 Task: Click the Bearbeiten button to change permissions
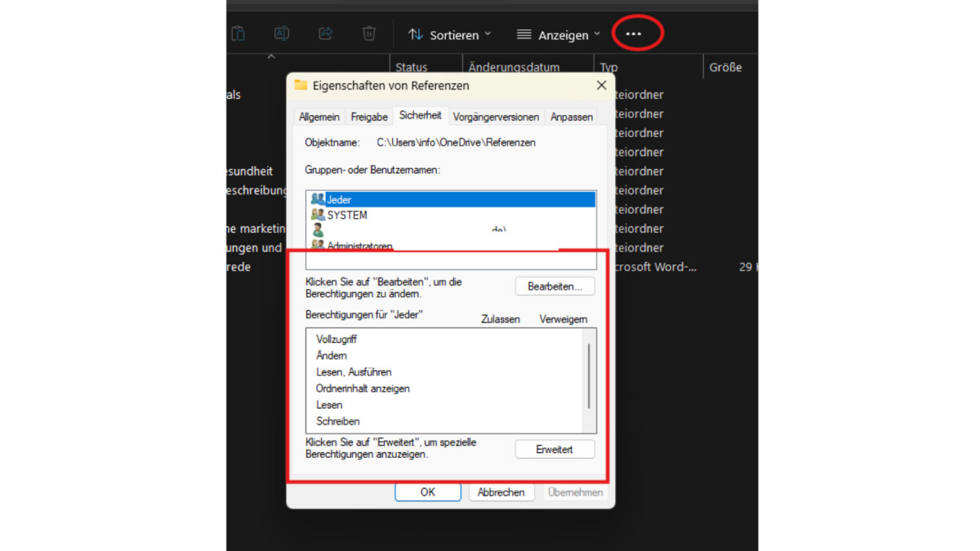coord(555,286)
